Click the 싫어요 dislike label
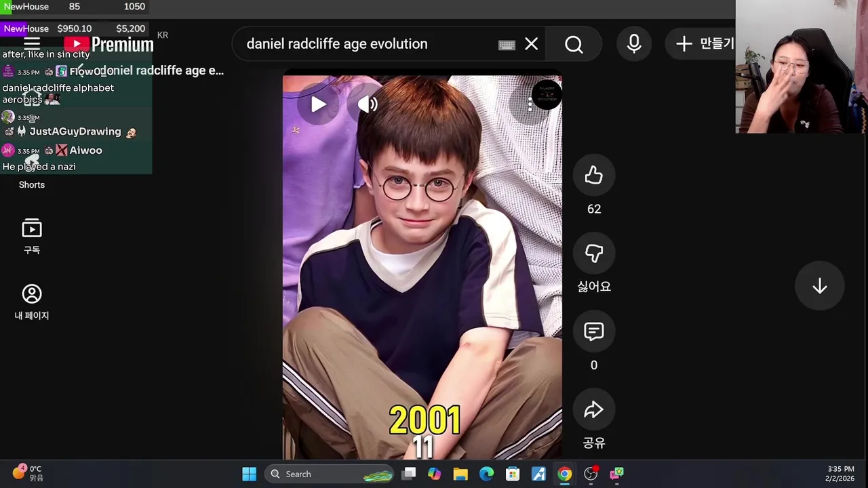This screenshot has width=868, height=488. click(594, 287)
